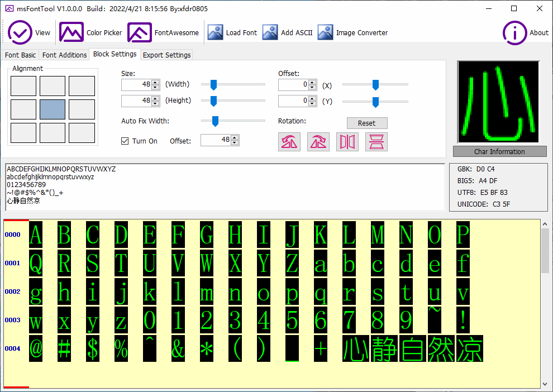Viewport: 553px width, 392px height.
Task: Select the top-left alignment cell
Action: pos(23,86)
